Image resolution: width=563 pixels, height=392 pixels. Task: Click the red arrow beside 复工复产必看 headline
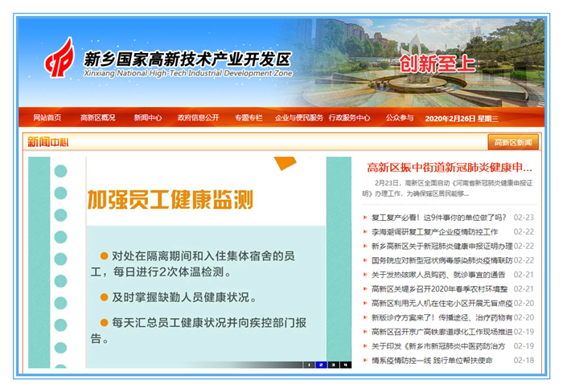[366, 218]
